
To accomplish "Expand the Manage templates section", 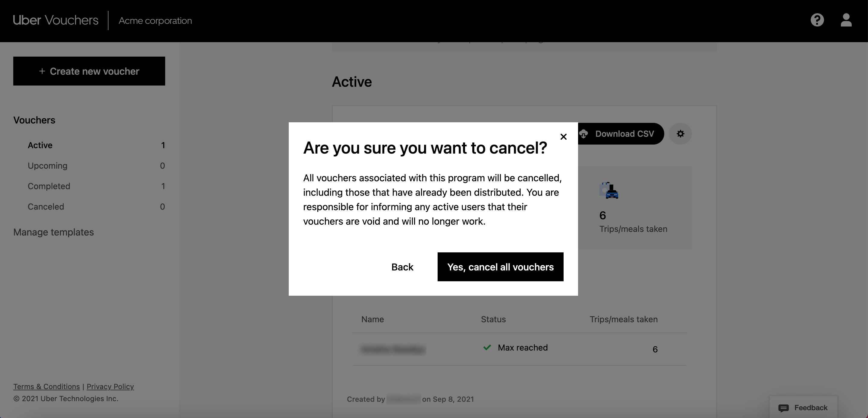I will [54, 232].
